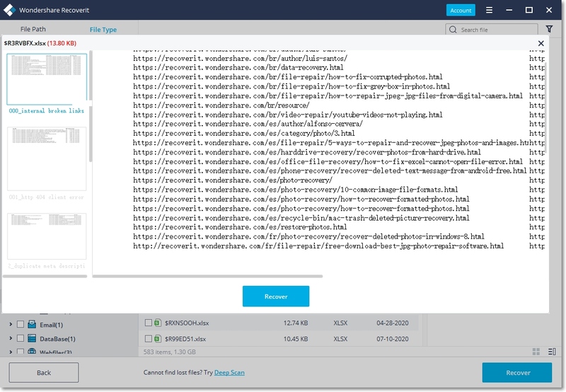Viewport: 566px width, 392px height.
Task: Click the search magnifier icon
Action: [x=453, y=30]
